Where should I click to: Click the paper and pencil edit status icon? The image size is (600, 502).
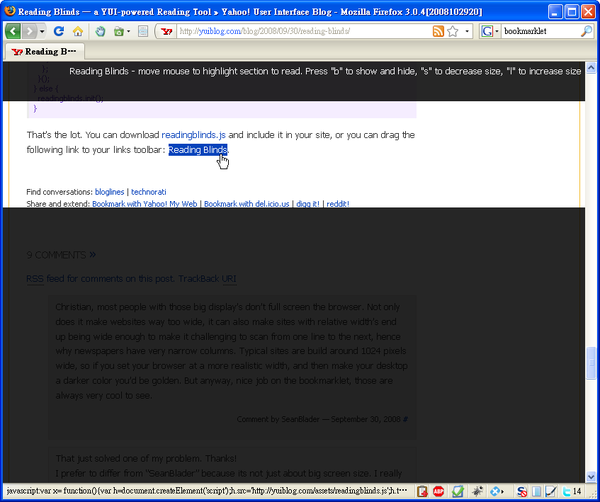pos(551,491)
